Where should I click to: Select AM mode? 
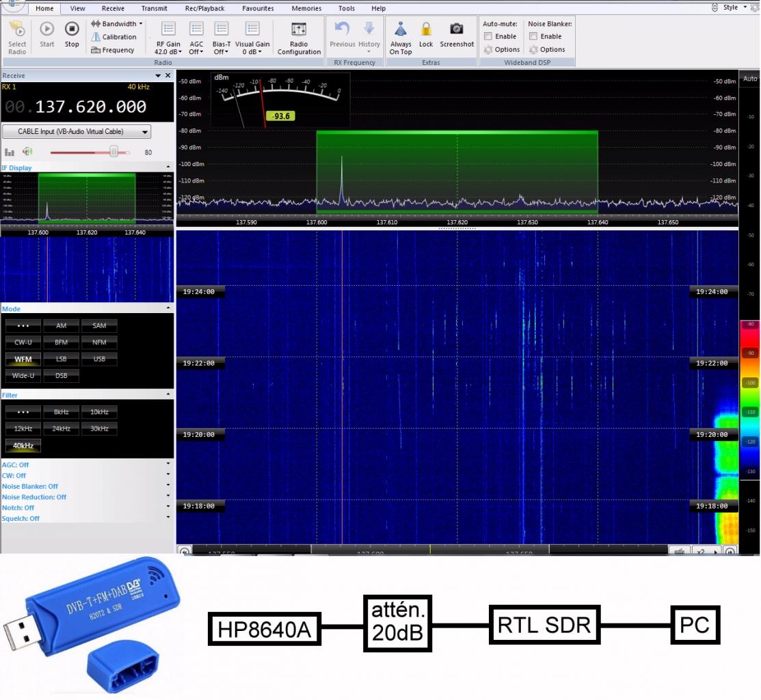[61, 325]
